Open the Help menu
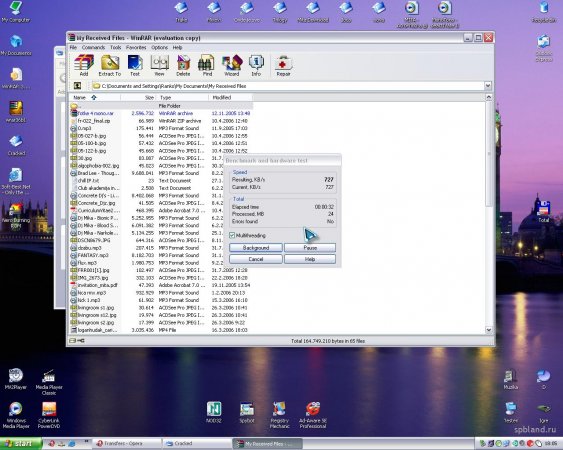Viewport: 563px width, 450px height. [177, 47]
